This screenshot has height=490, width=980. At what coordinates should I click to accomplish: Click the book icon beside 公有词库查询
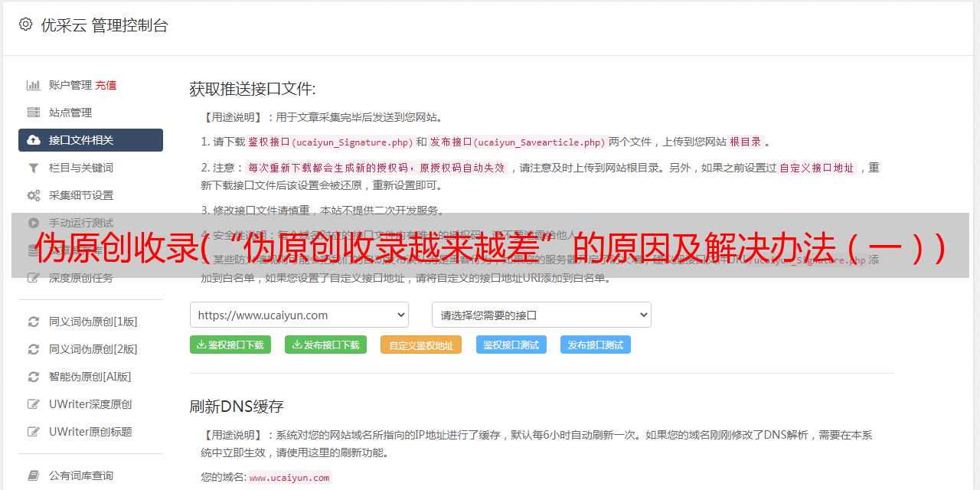pyautogui.click(x=34, y=475)
